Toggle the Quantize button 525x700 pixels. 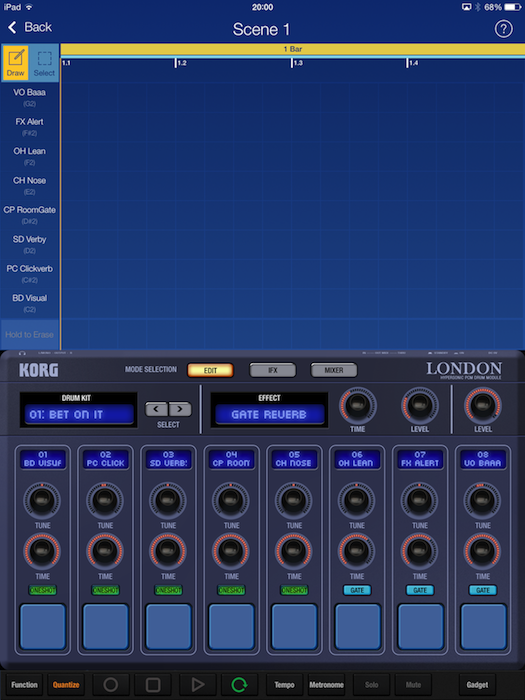click(66, 684)
